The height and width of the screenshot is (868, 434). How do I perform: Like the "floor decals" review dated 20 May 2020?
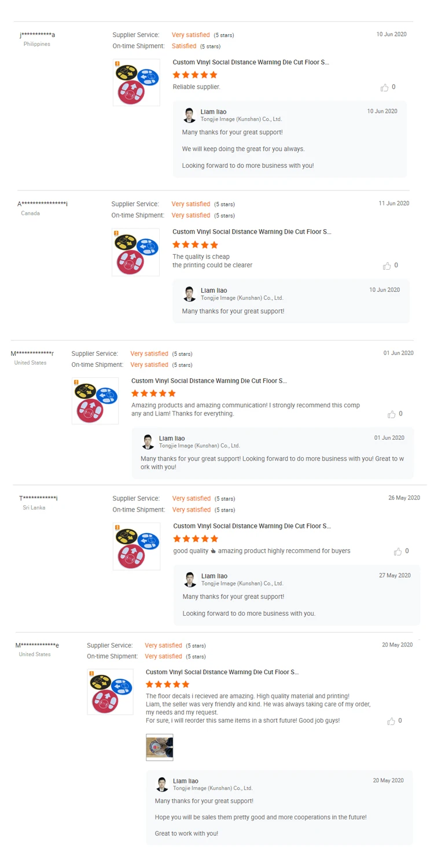click(391, 721)
